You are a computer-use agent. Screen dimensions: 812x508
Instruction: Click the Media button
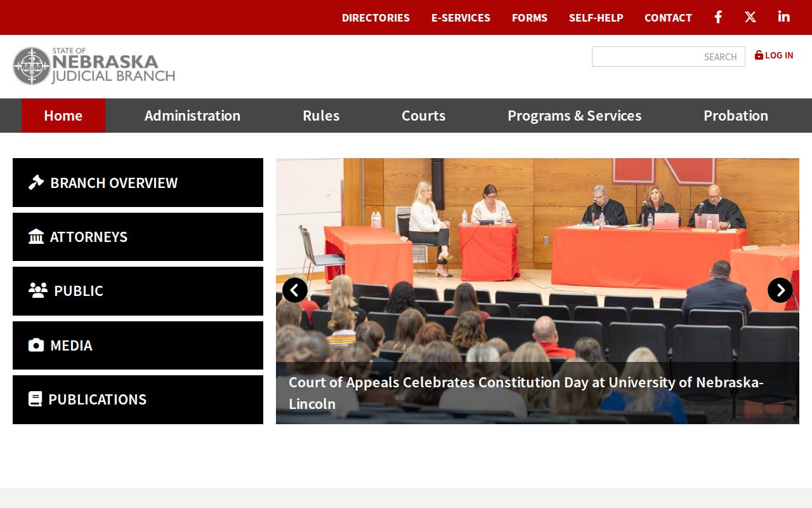coord(138,345)
